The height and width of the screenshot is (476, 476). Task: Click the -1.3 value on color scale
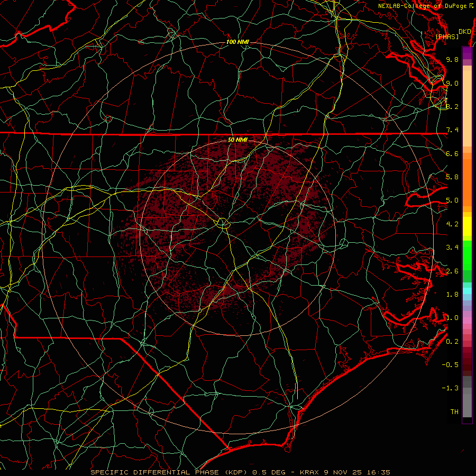[x=450, y=388]
